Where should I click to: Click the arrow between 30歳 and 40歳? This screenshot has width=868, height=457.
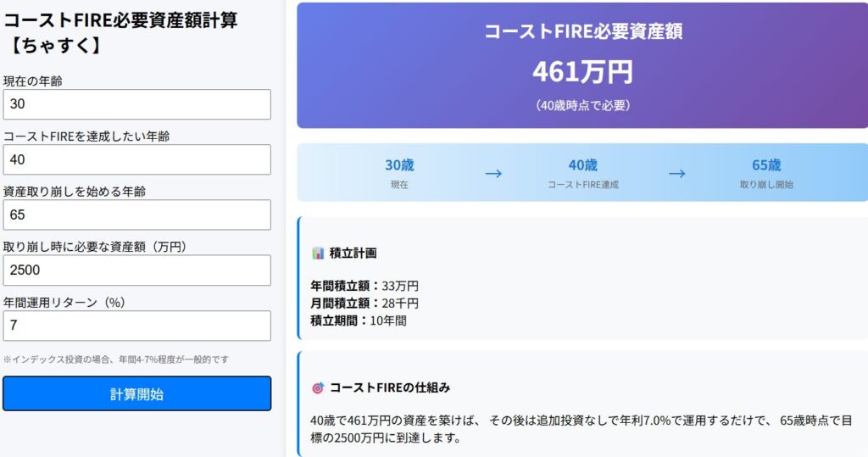click(x=493, y=174)
